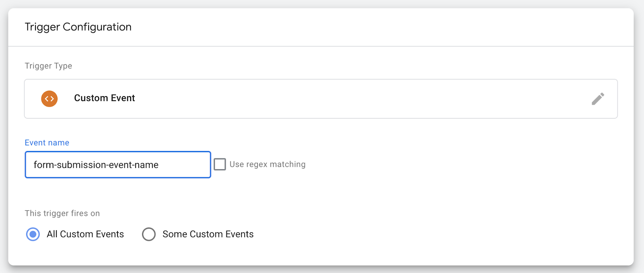Click the "Trigger Type" section label

[48, 66]
